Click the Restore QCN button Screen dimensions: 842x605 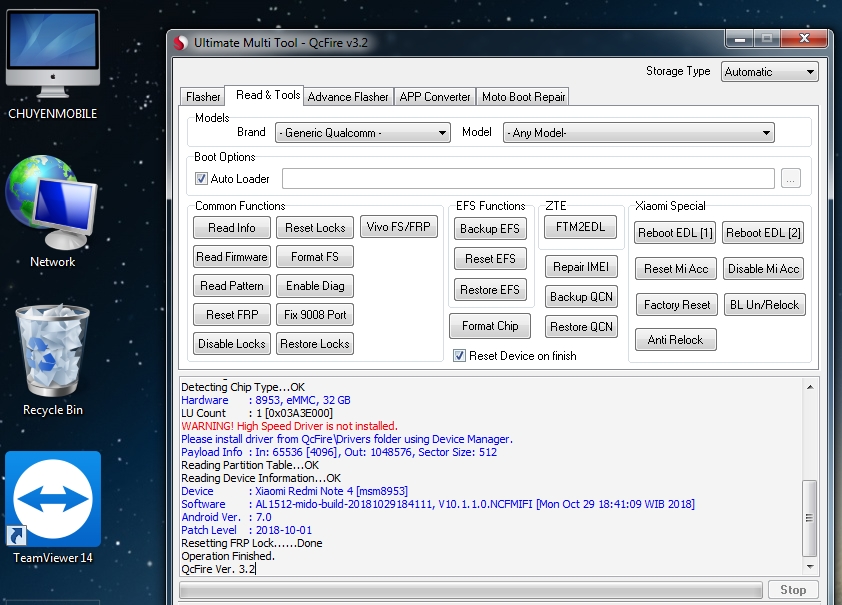pos(581,326)
